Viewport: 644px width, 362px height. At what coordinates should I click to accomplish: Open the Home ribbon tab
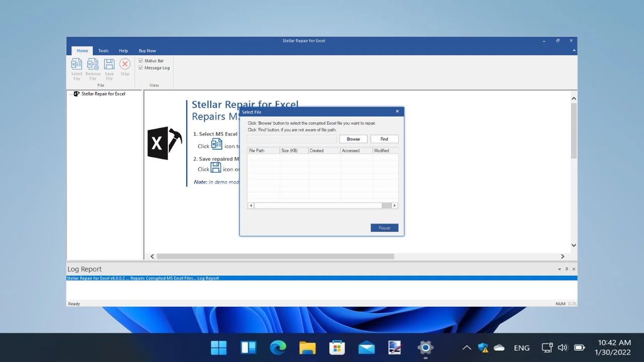pyautogui.click(x=83, y=51)
